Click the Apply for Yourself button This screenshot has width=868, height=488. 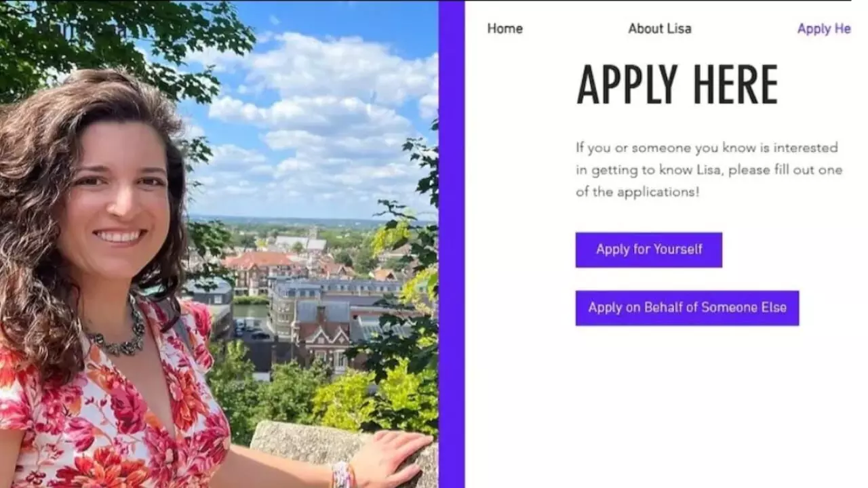coord(649,249)
